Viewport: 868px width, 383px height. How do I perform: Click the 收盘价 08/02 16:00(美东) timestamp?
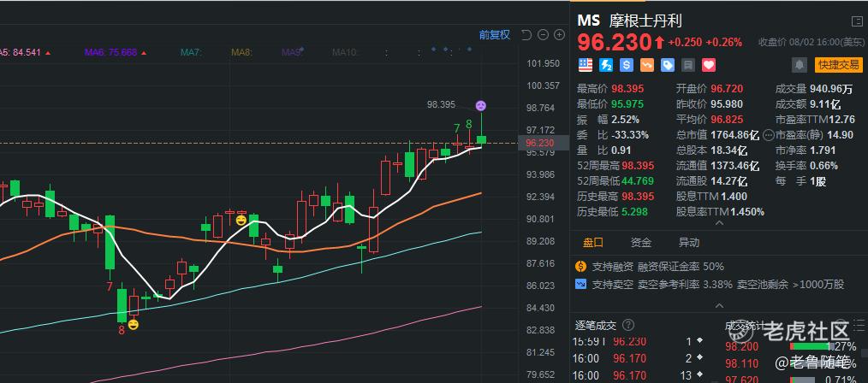811,42
